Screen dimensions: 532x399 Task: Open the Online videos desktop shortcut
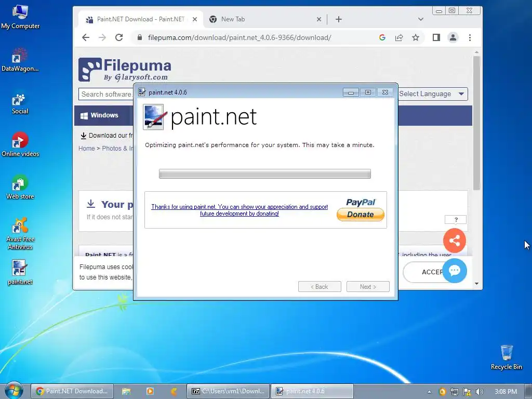(x=20, y=145)
